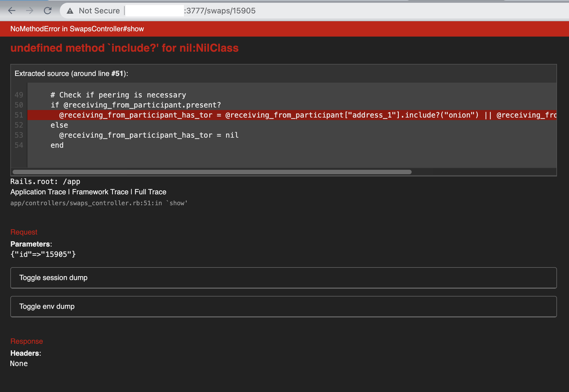Switch to Full Trace view
Viewport: 569px width, 392px height.
click(x=150, y=192)
